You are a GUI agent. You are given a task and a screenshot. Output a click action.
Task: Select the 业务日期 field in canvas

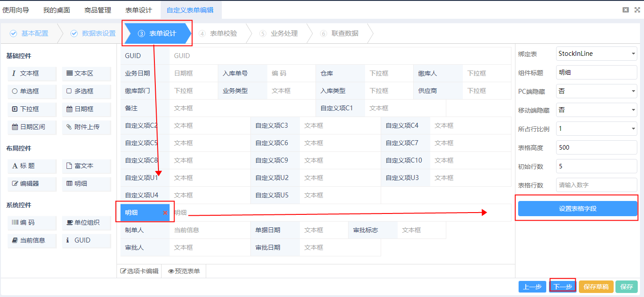[x=170, y=73]
